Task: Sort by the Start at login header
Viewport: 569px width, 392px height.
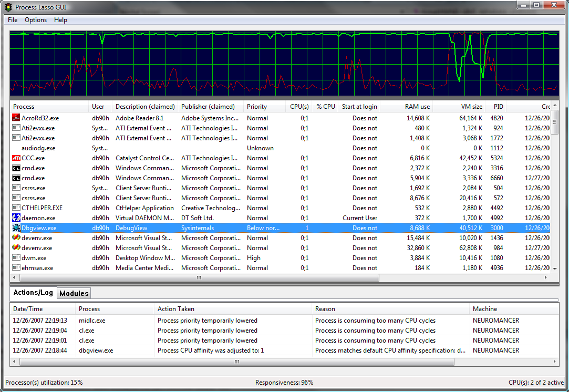Action: [x=359, y=107]
